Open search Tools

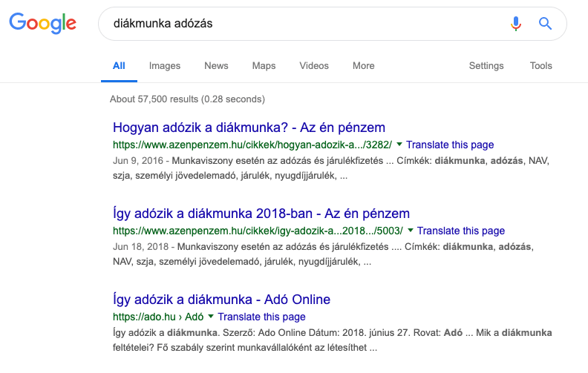(x=540, y=66)
